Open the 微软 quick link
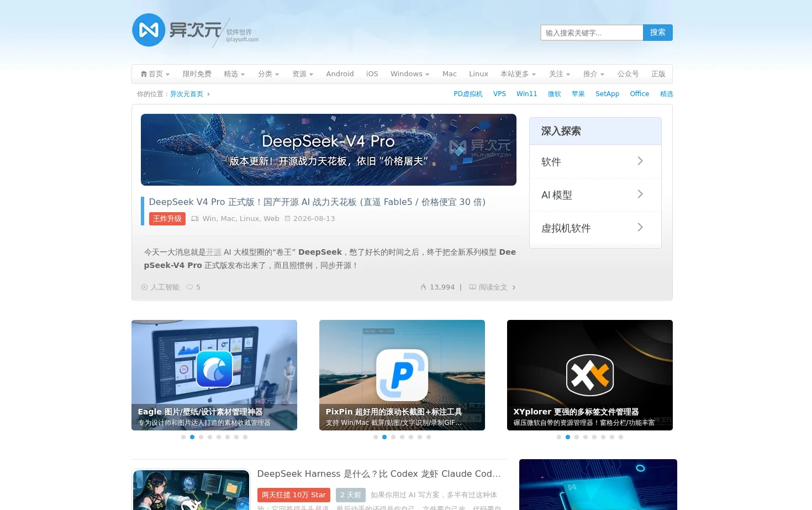812x510 pixels. pyautogui.click(x=555, y=94)
